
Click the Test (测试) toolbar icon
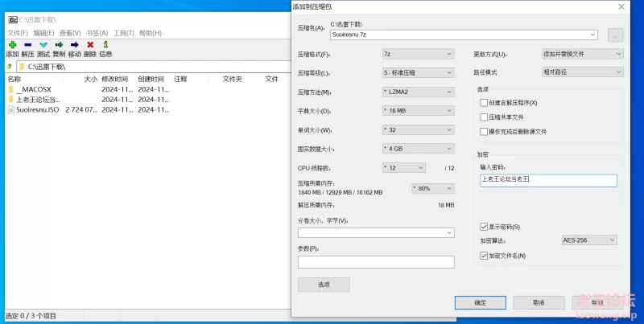[x=43, y=45]
